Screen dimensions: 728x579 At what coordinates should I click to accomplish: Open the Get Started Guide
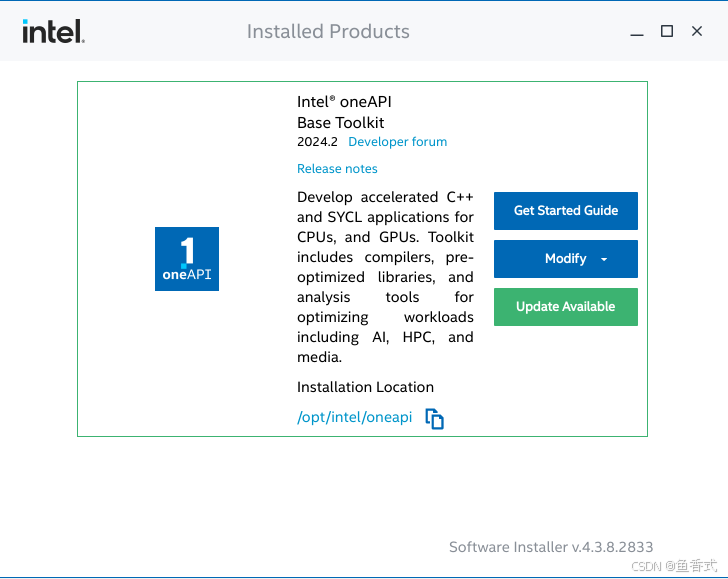pyautogui.click(x=566, y=211)
